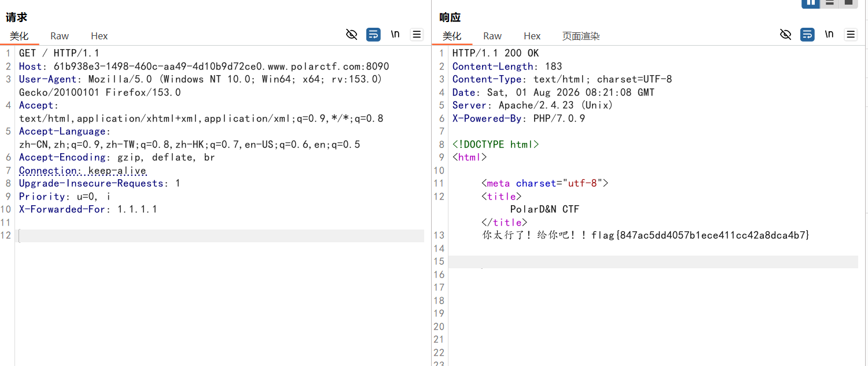Click the empty request line 12 editor field
Viewport: 868px width, 366px height.
pos(221,236)
